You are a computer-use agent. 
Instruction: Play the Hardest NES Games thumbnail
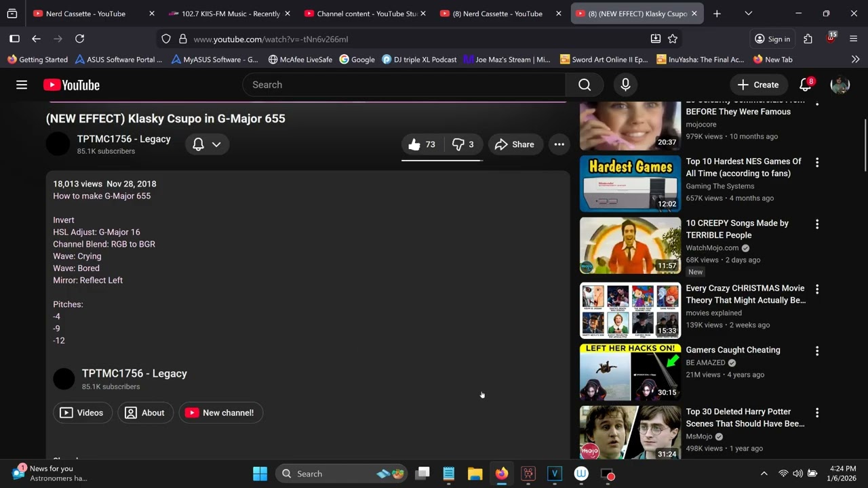click(630, 184)
